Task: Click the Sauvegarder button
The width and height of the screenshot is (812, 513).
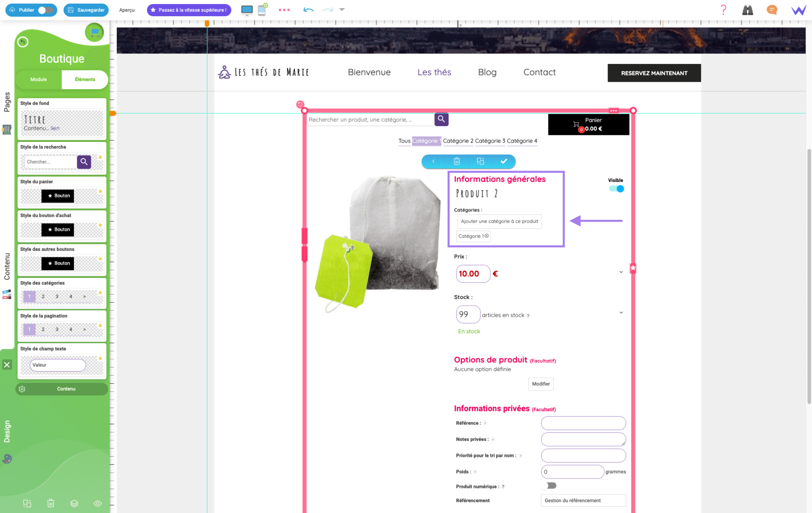Action: point(86,10)
